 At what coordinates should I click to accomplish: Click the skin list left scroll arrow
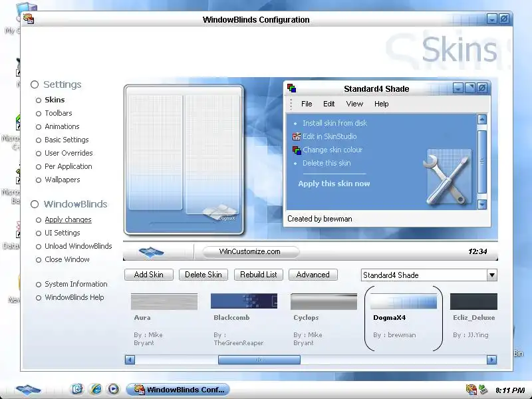(130, 360)
